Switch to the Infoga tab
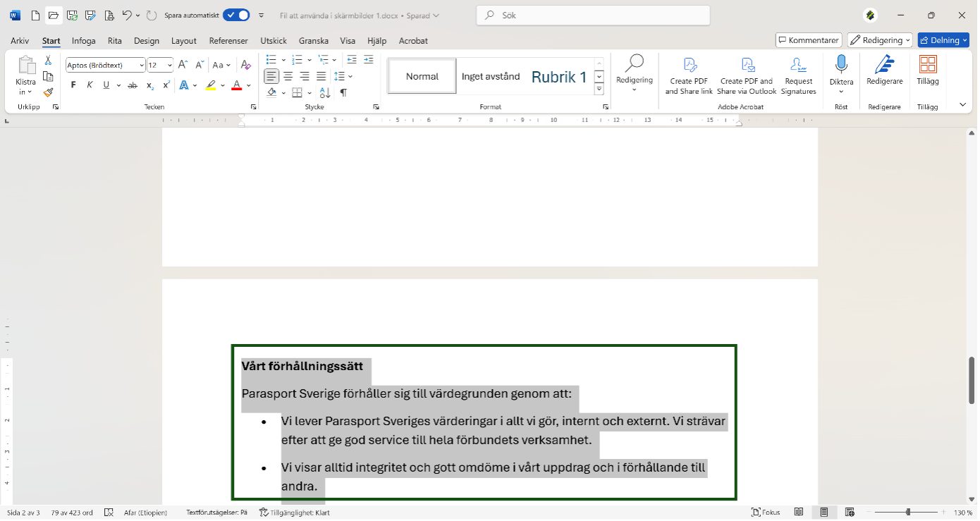The width and height of the screenshot is (980, 521). (83, 41)
